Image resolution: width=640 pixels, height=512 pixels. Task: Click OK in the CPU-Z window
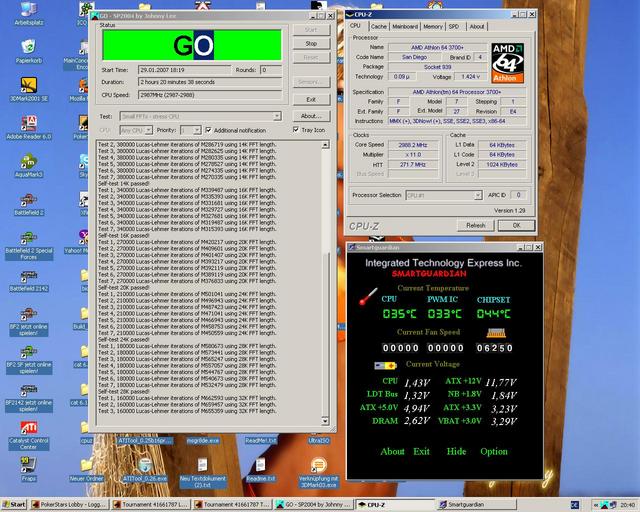pyautogui.click(x=516, y=225)
